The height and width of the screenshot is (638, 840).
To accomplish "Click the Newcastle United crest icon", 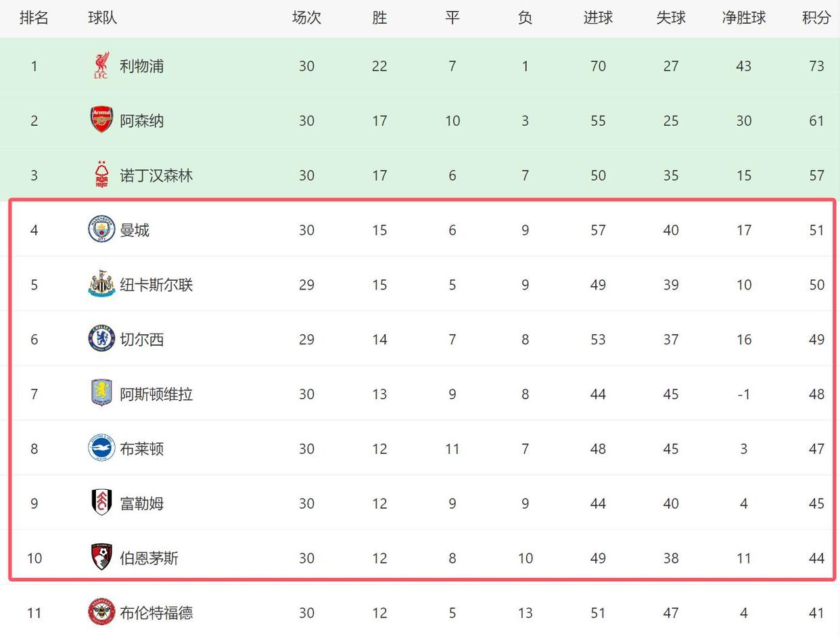I will (x=101, y=284).
